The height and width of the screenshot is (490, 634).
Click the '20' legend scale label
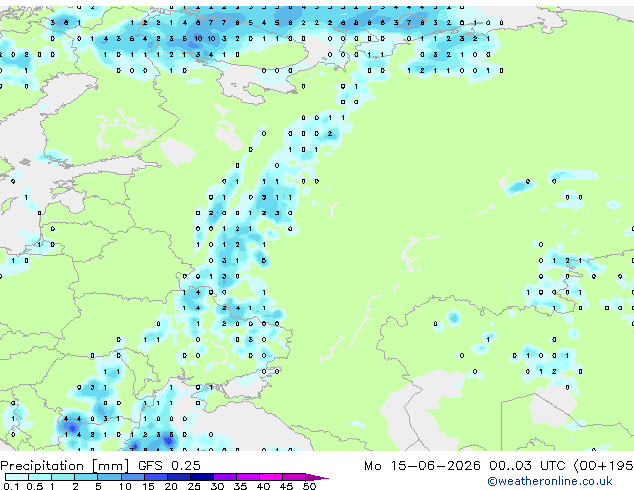pos(171,486)
